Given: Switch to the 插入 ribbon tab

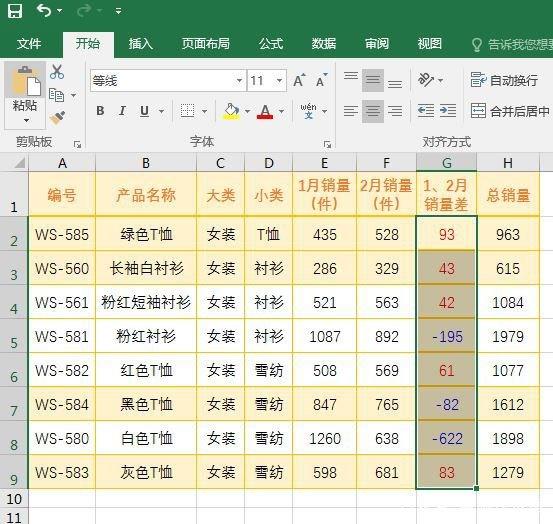Looking at the screenshot, I should [x=141, y=44].
